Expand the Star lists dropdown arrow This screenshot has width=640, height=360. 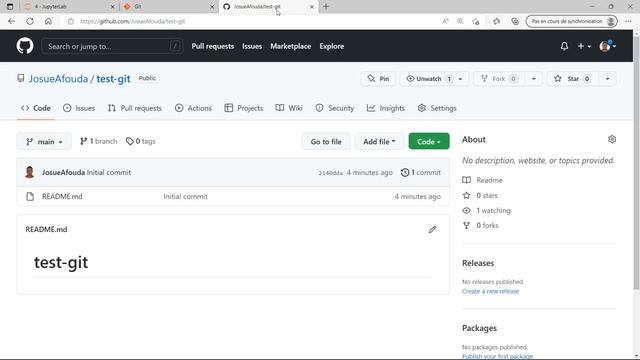[x=607, y=79]
